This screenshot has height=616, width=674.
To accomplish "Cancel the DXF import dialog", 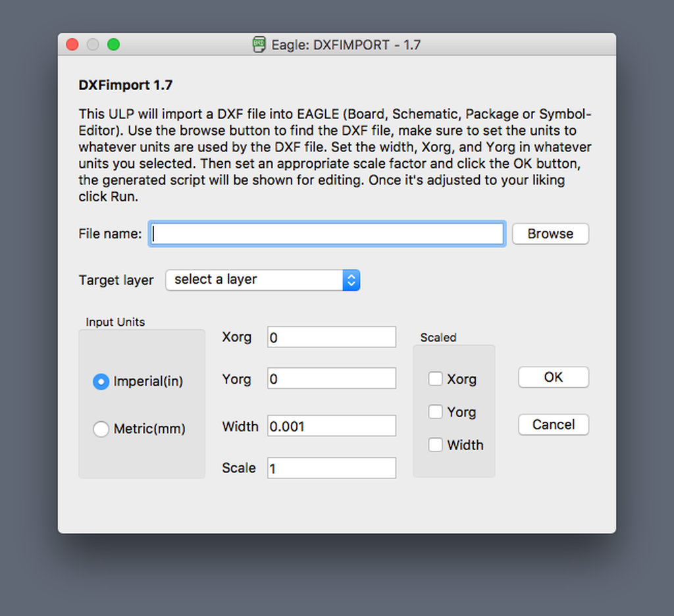I will point(553,424).
